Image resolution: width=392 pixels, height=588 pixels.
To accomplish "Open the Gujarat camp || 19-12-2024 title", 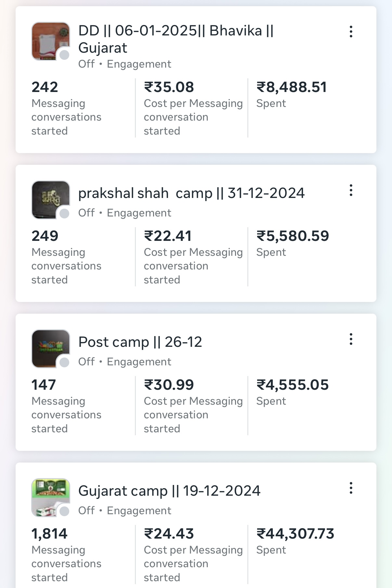I will pos(169,491).
